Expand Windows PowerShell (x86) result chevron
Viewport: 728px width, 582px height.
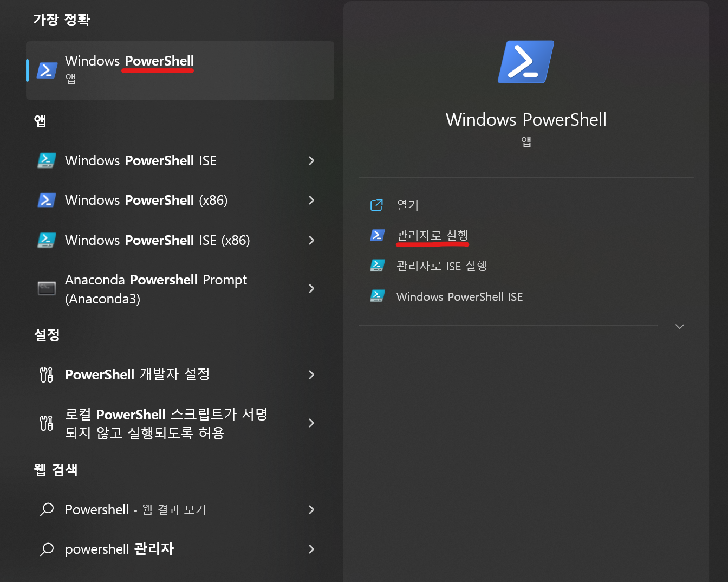(x=311, y=200)
